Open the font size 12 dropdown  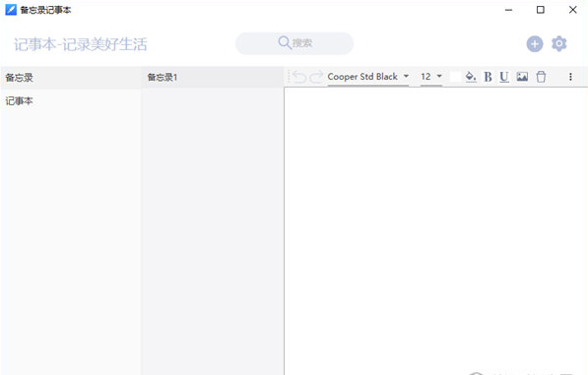(x=431, y=77)
